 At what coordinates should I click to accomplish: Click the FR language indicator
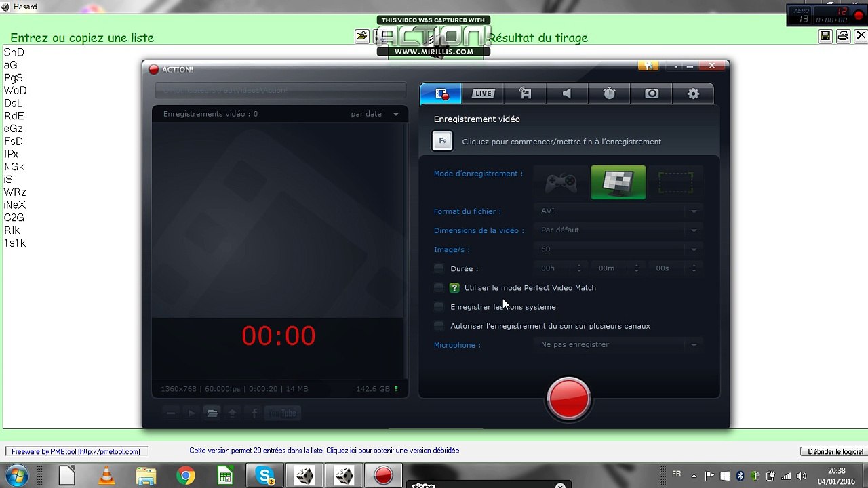click(x=676, y=474)
